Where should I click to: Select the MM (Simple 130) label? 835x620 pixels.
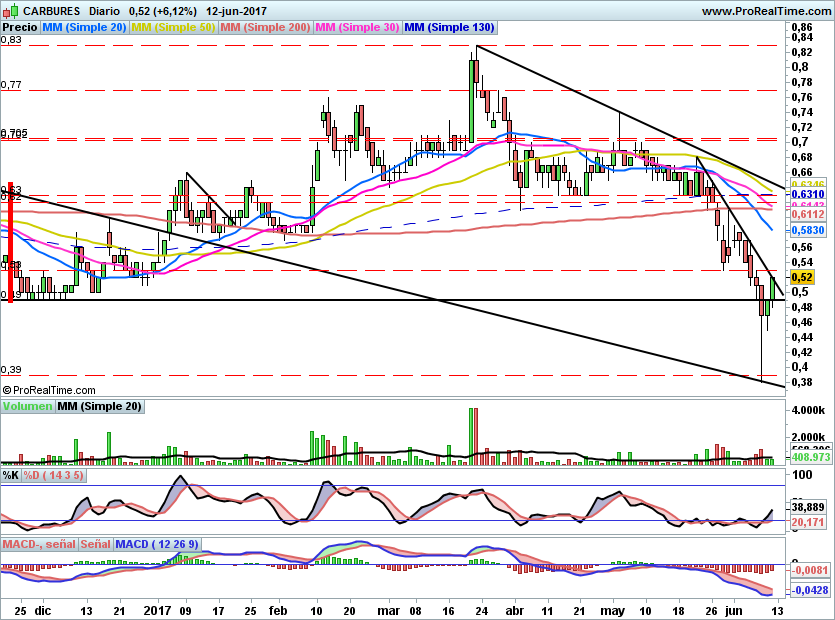coord(449,27)
